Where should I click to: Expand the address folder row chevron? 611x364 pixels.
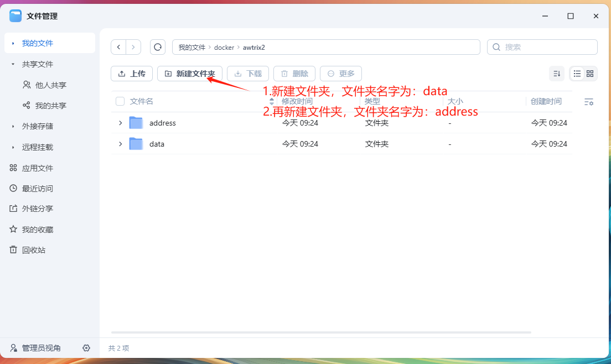tap(120, 123)
